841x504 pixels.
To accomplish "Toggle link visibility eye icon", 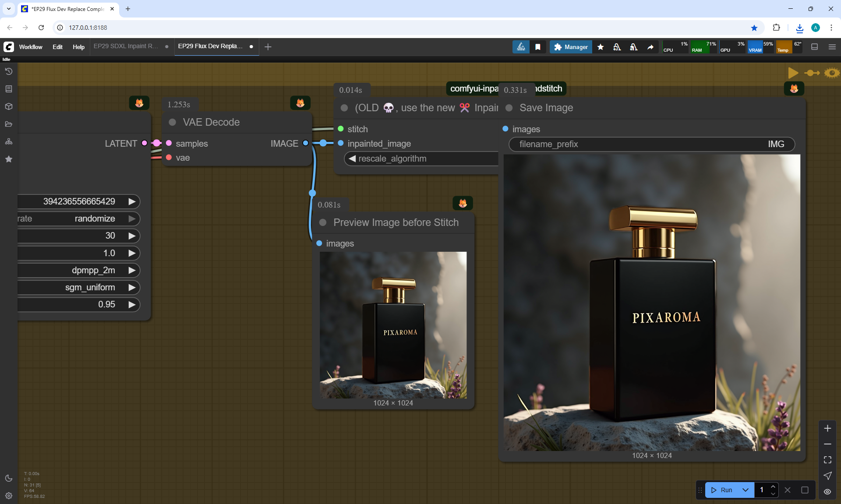I will pos(827,491).
